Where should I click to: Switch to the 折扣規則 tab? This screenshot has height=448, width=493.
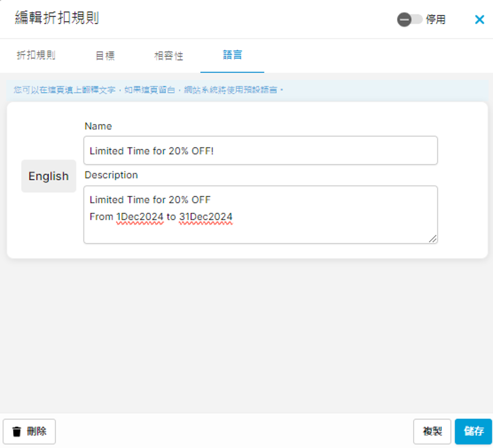36,56
